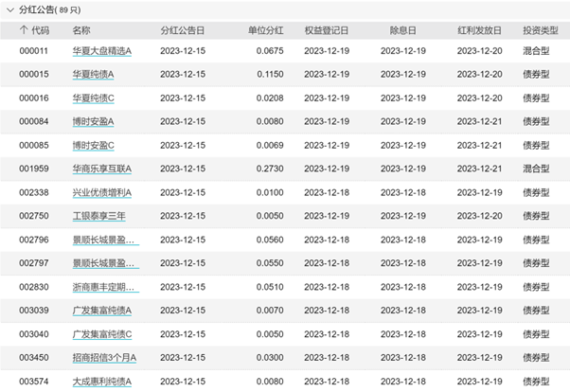The height and width of the screenshot is (392, 570).
Task: Open the 华夏纯债A fund link
Action: 93,74
